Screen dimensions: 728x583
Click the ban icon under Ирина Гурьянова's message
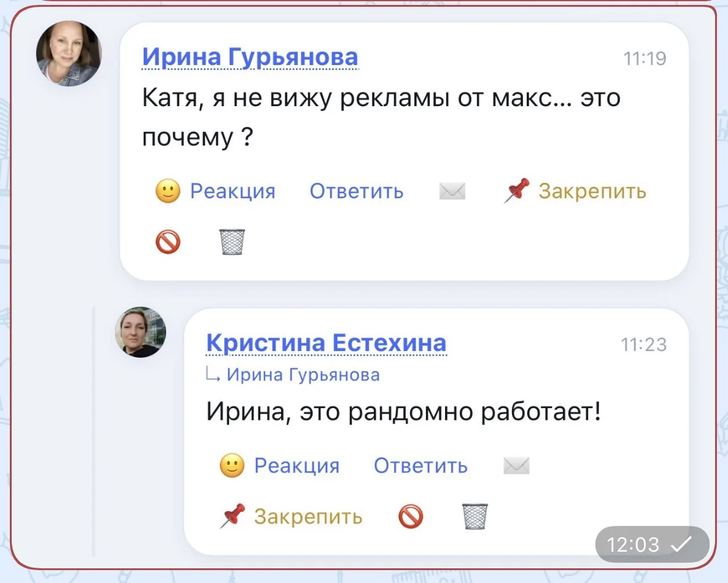click(168, 242)
